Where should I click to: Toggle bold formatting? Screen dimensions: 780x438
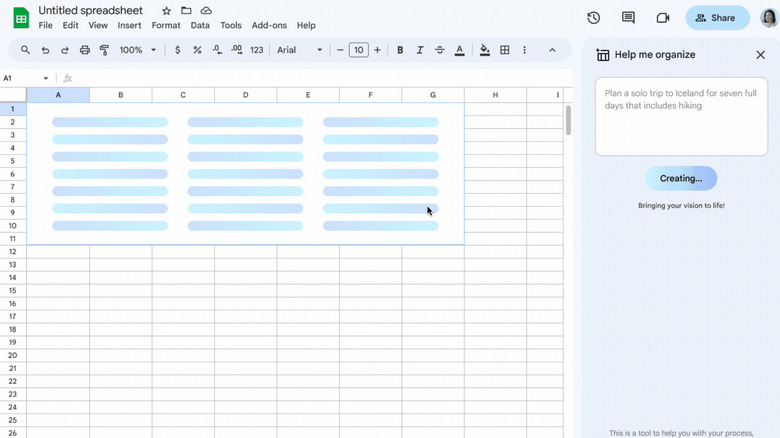400,50
